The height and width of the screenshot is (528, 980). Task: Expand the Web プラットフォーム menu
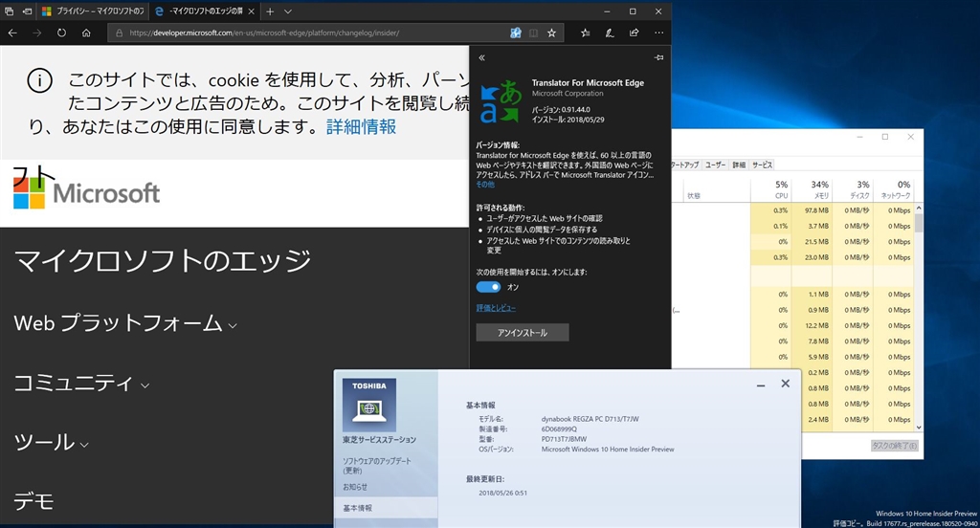[x=125, y=323]
